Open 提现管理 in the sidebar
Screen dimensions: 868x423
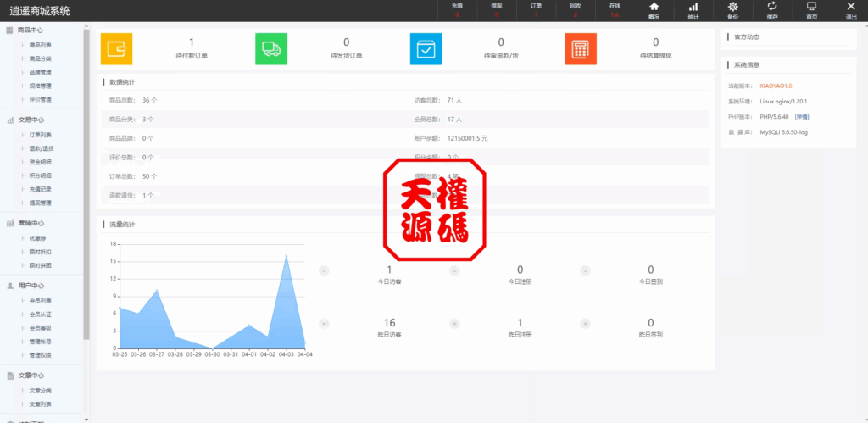[x=41, y=203]
